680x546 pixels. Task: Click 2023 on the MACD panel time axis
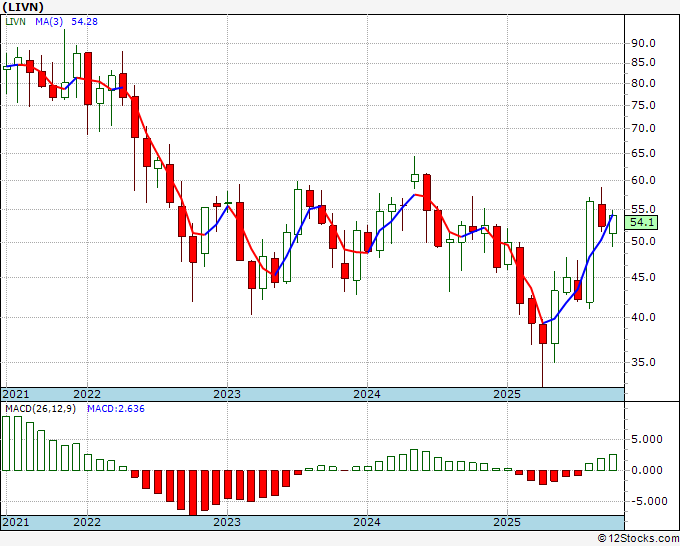coord(227,522)
